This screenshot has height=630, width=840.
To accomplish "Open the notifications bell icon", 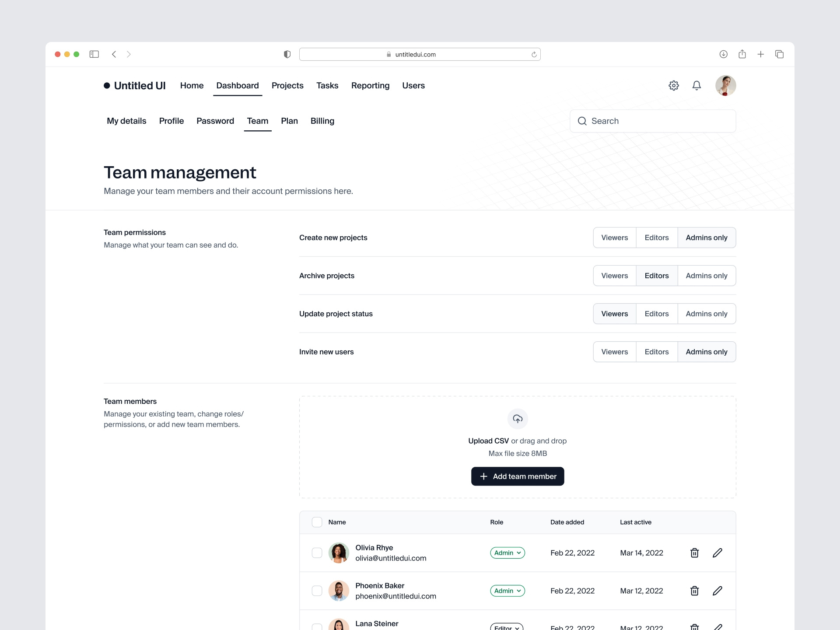I will pyautogui.click(x=696, y=85).
